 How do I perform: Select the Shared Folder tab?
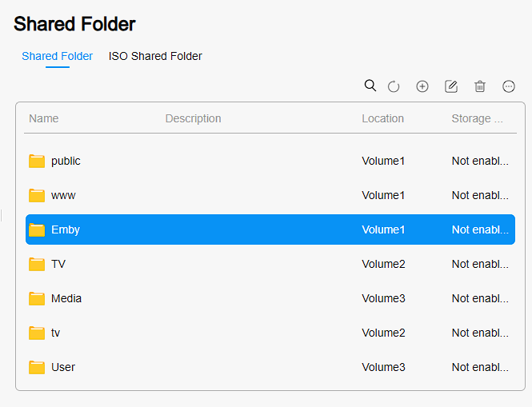coord(57,56)
